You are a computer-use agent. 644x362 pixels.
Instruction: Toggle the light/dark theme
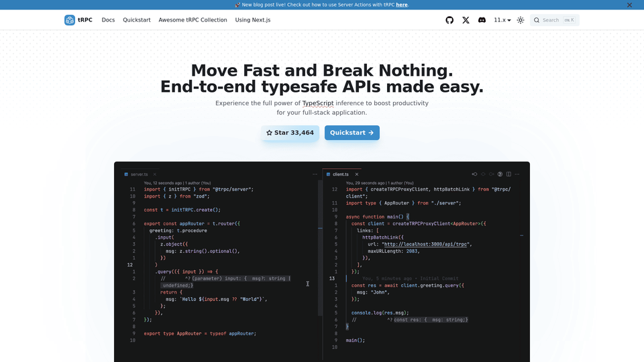coord(521,20)
